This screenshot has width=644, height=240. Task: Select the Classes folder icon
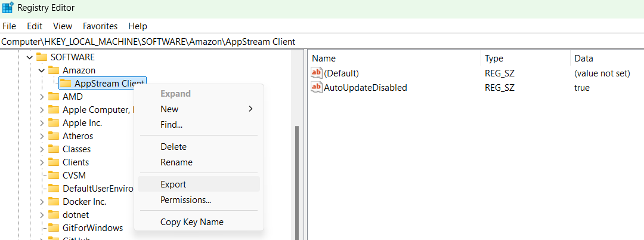(x=54, y=149)
